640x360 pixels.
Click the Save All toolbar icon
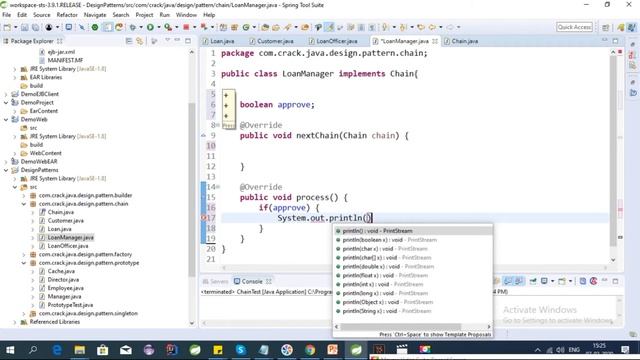[x=36, y=27]
